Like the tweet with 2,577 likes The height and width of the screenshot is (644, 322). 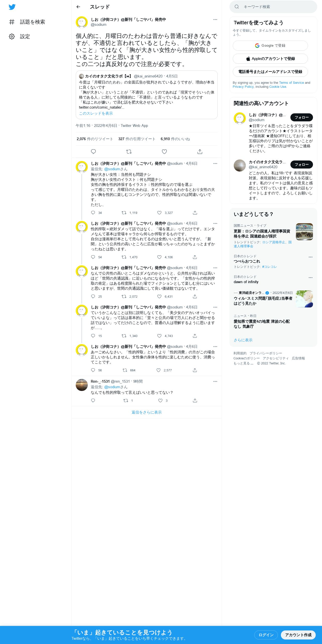(158, 370)
